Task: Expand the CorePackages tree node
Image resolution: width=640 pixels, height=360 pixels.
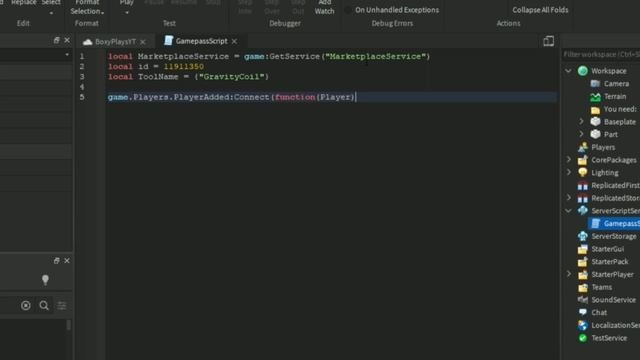Action: [x=569, y=160]
